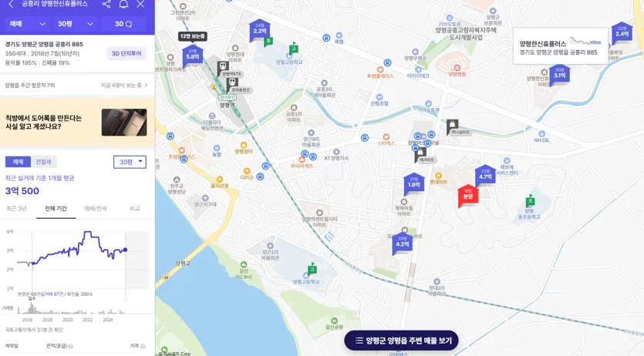Image resolution: width=644 pixels, height=356 pixels.
Task: Open 지금 4명이 보는 중 link
Action: (124, 86)
